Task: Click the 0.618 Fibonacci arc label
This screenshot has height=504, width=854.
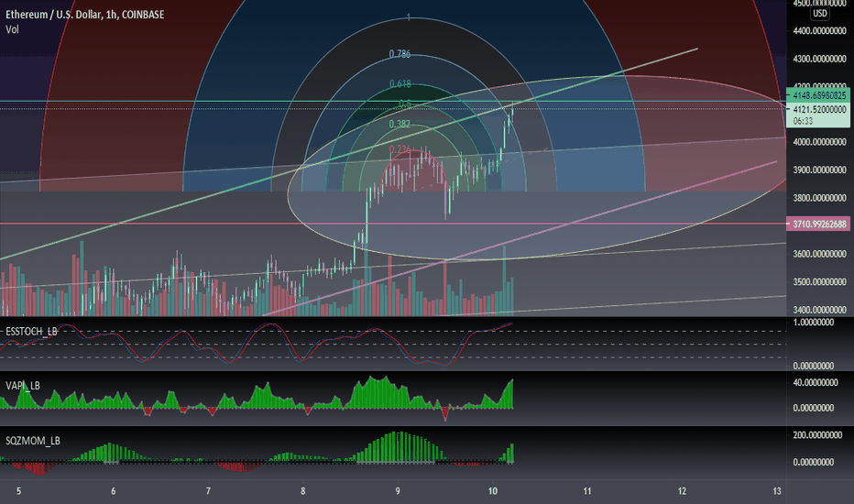Action: [x=400, y=84]
